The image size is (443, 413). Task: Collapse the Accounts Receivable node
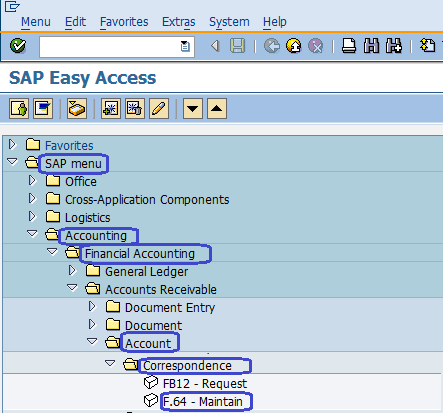[72, 287]
